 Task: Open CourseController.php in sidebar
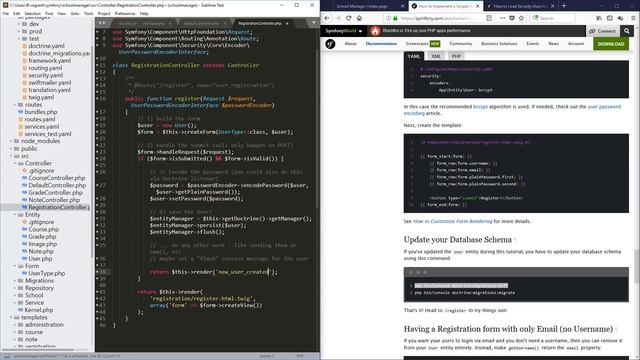pyautogui.click(x=57, y=178)
